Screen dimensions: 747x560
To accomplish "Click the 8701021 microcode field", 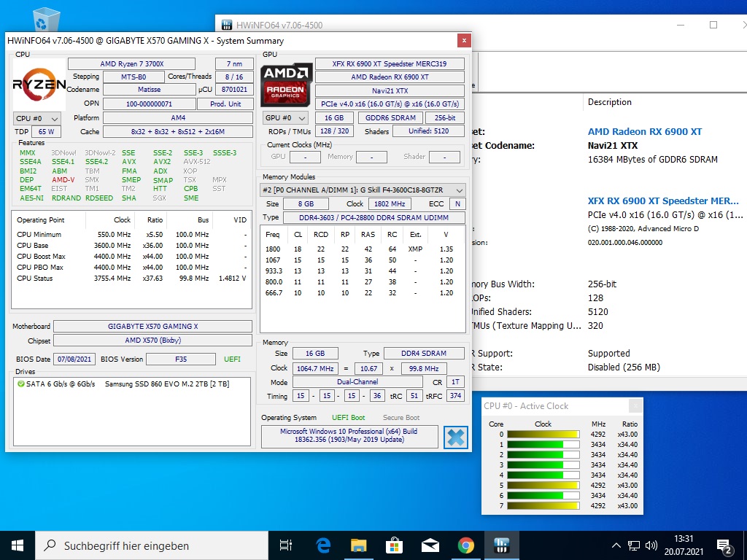I will pos(234,90).
